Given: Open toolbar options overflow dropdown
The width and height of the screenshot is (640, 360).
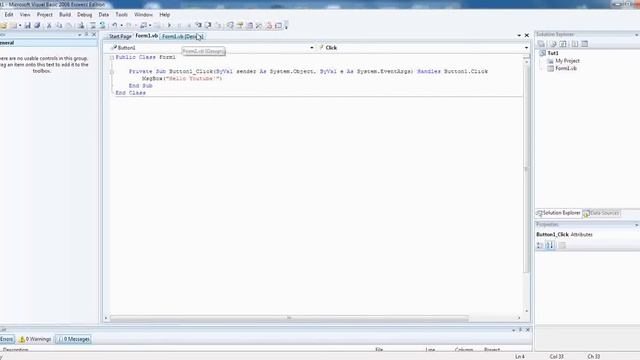Looking at the screenshot, I should [x=286, y=25].
